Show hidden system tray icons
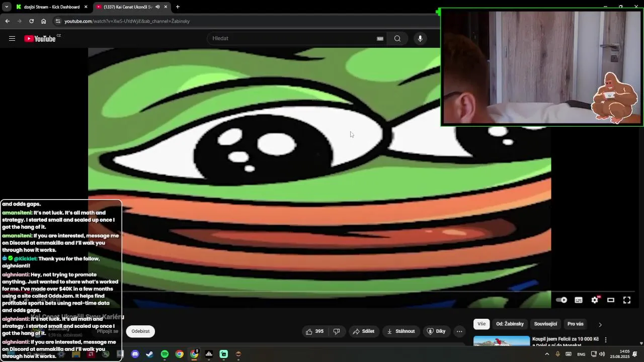The image size is (644, 362). (x=547, y=354)
